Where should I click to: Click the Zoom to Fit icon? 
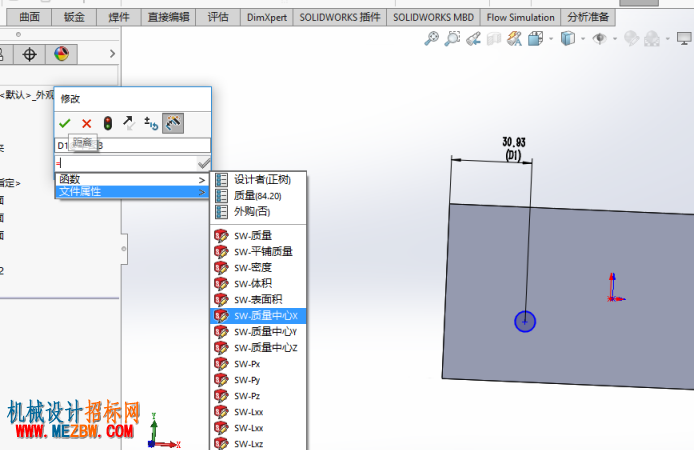coord(432,38)
